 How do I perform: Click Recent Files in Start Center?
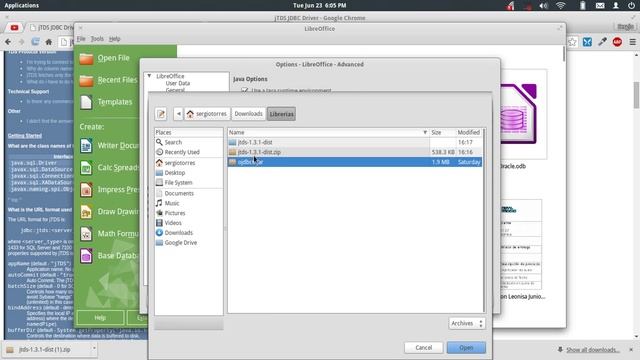pos(108,80)
